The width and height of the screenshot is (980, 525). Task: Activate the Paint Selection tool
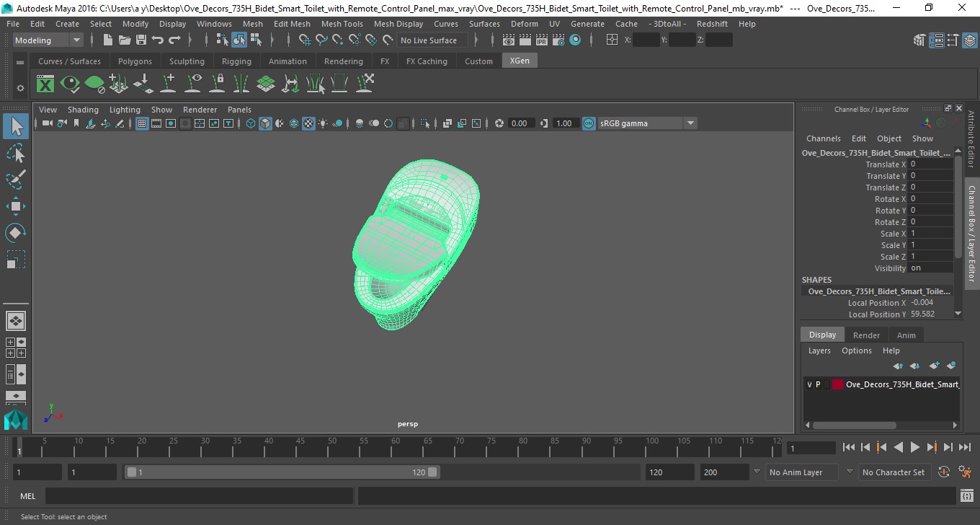tap(16, 180)
